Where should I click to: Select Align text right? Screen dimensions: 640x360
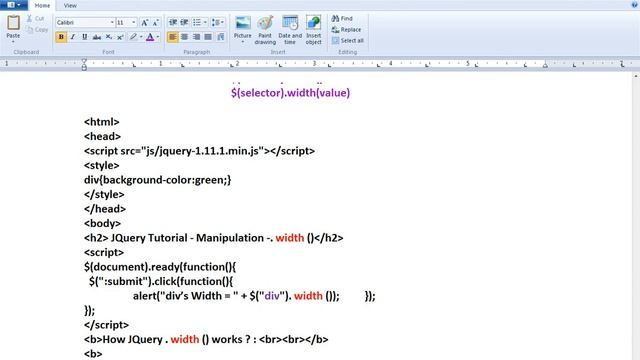(196, 37)
